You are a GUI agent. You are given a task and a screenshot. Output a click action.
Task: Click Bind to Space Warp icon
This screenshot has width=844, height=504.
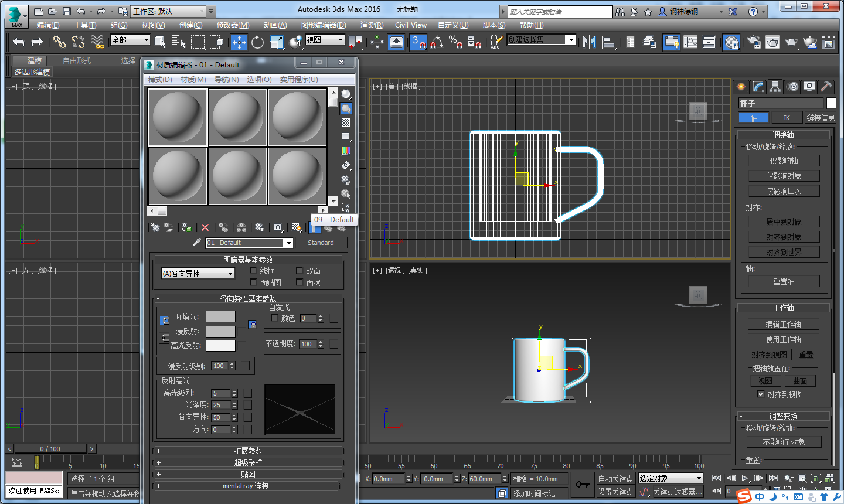(97, 42)
